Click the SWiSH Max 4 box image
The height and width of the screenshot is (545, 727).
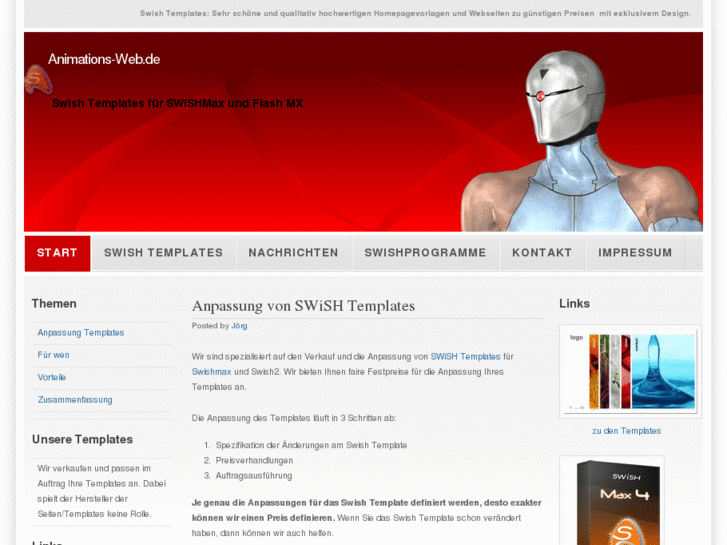click(x=612, y=501)
